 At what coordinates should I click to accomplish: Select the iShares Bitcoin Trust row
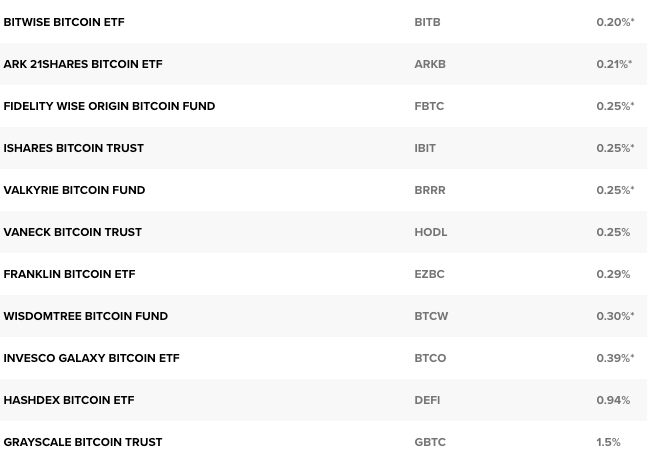[x=324, y=148]
